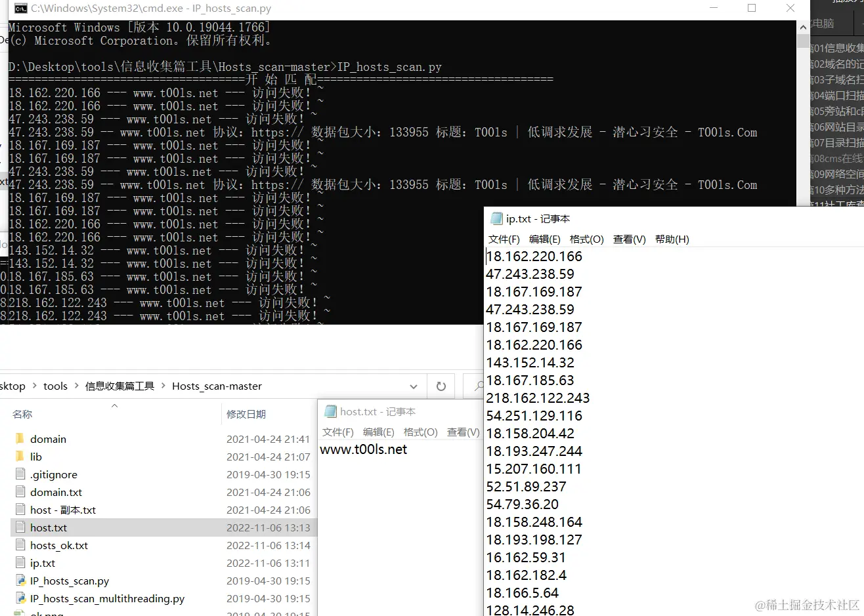864x616 pixels.
Task: Open 帮助(H) menu in ip.txt Notepad
Action: pyautogui.click(x=672, y=239)
